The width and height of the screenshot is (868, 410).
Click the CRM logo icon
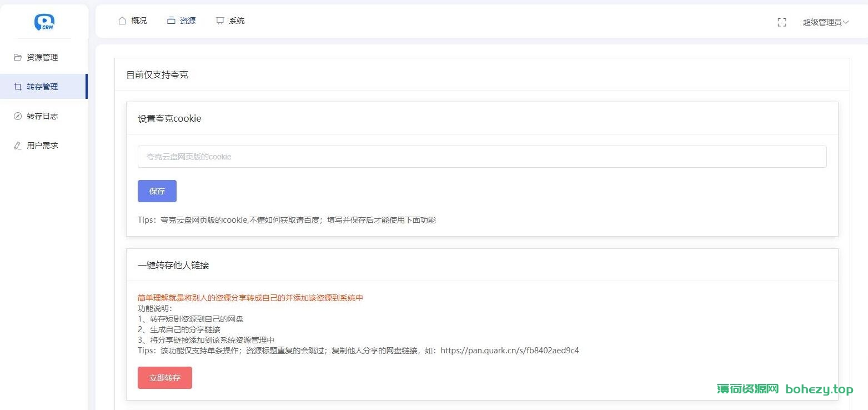pyautogui.click(x=44, y=22)
